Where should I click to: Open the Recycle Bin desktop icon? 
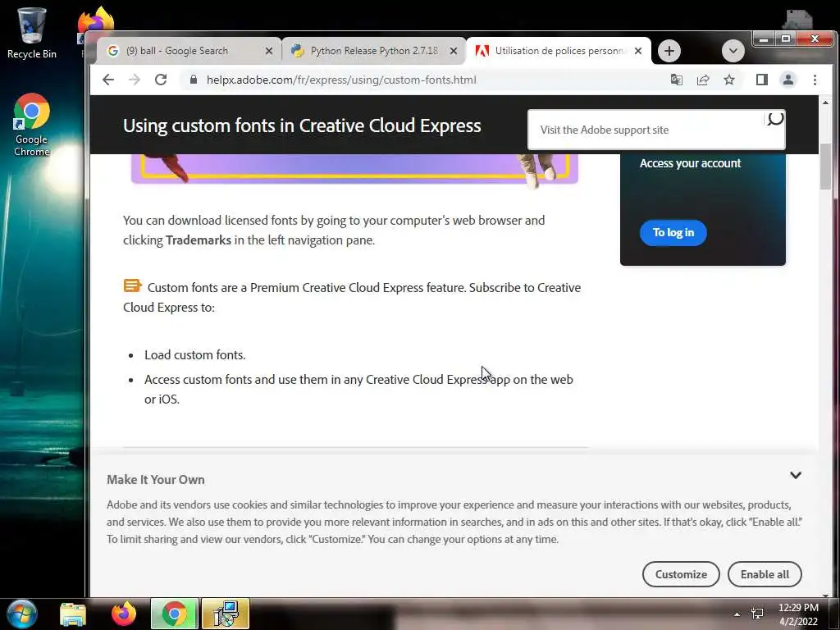coord(32,33)
